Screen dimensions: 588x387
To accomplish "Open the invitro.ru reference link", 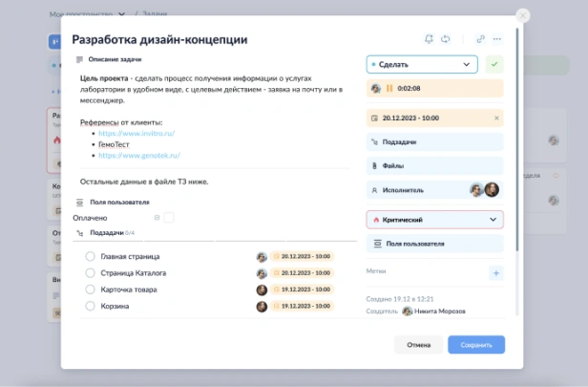I will tap(135, 134).
